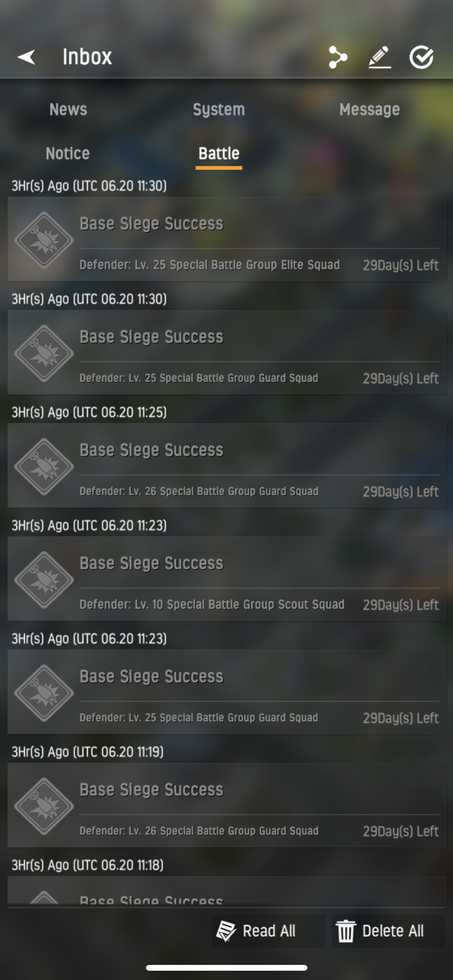
Task: Tap the pencil edit icon
Action: tap(379, 57)
